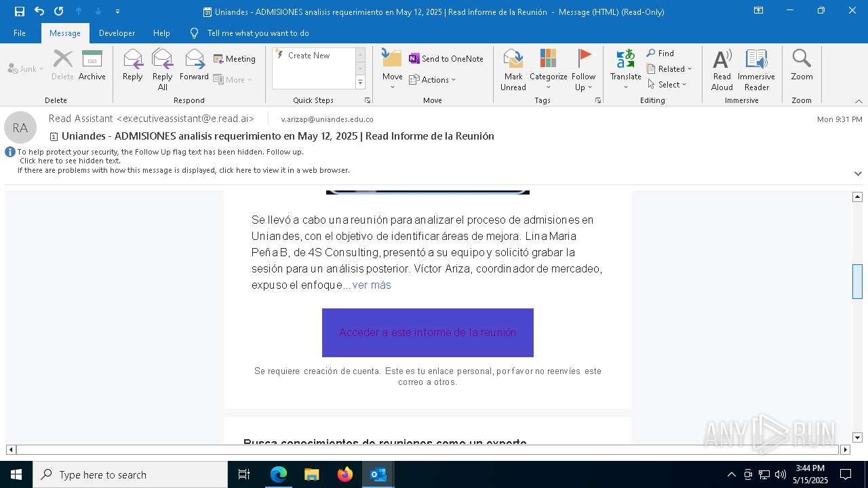Open the Select dropdown
The image size is (868, 488).
pos(667,85)
